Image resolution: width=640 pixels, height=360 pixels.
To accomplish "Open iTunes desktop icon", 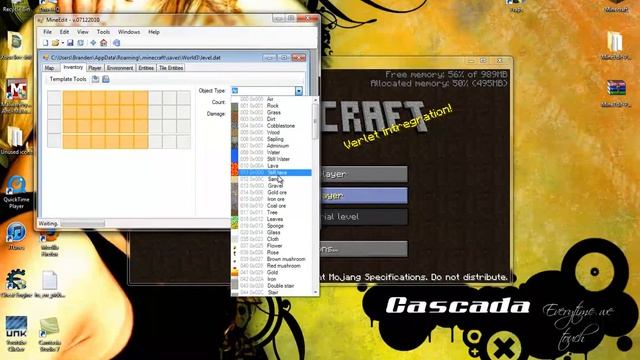I will click(16, 236).
